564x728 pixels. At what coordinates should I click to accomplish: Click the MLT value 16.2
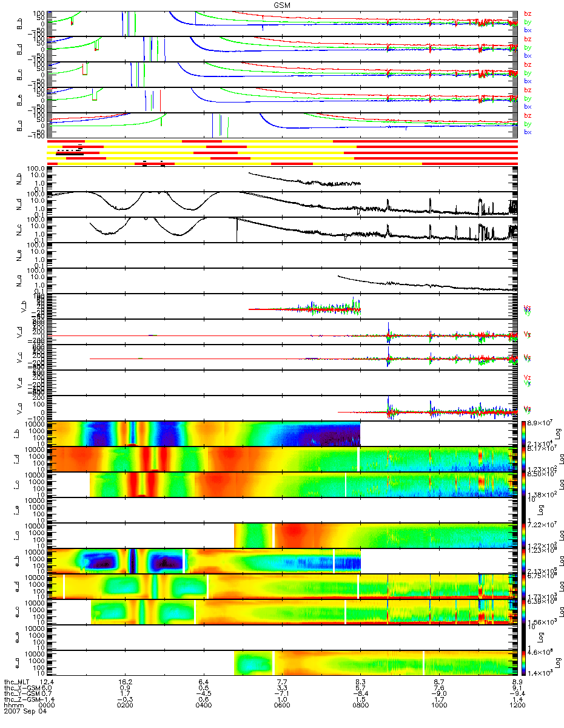[x=125, y=682]
